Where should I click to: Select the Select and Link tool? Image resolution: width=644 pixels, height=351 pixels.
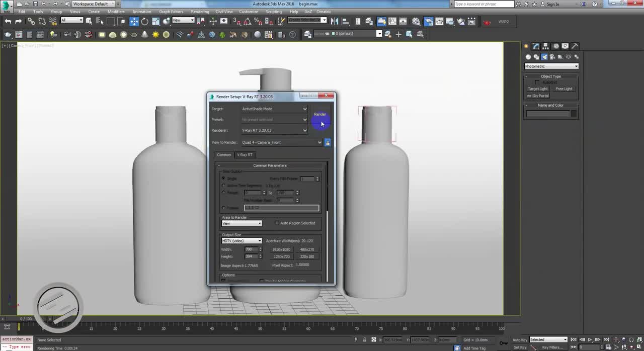31,22
